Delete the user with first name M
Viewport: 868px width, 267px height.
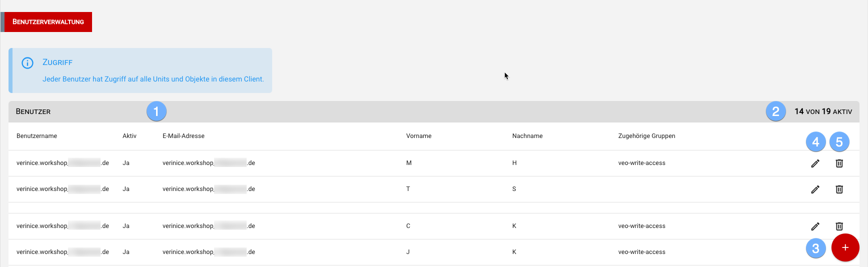(839, 163)
